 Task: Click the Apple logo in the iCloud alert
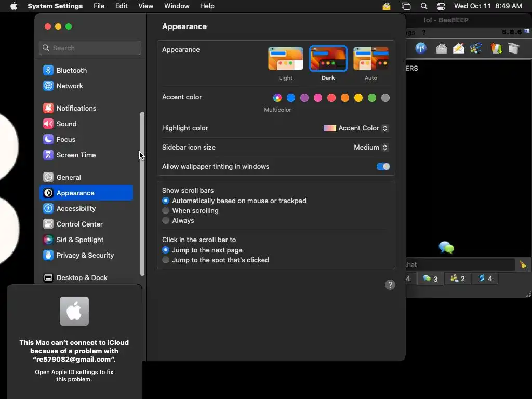coord(74,311)
